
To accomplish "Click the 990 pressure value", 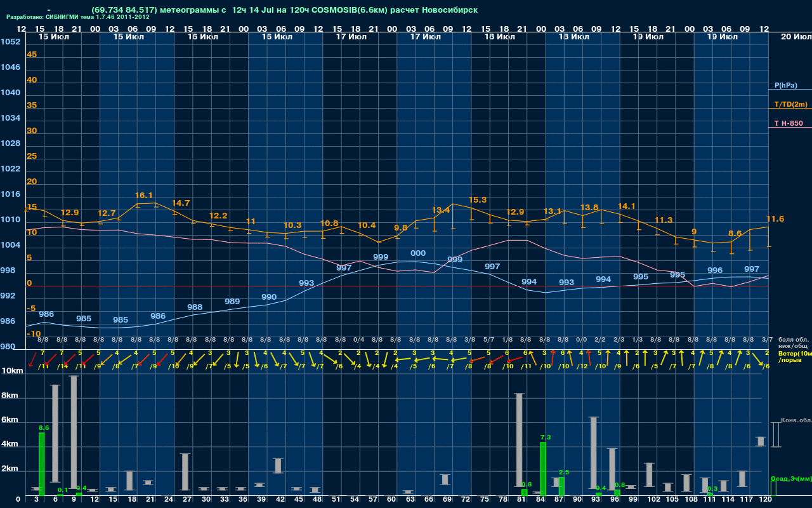I will click(269, 297).
